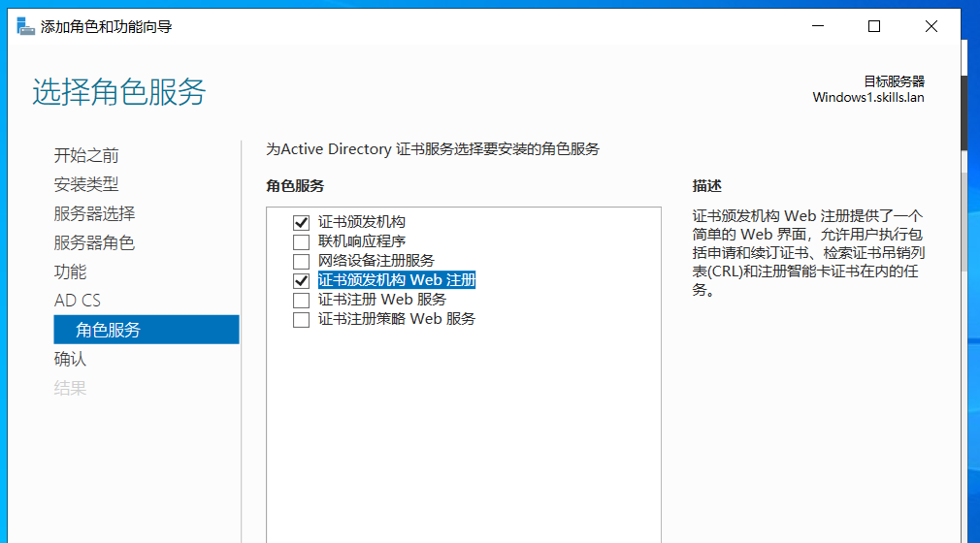
Task: Select the 联机响应程序 label in the list
Action: click(362, 241)
